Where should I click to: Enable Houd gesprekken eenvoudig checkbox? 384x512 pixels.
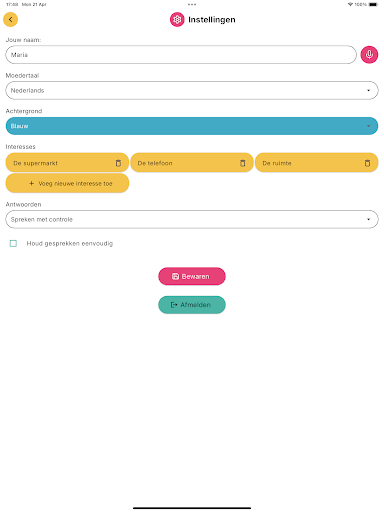tap(13, 243)
